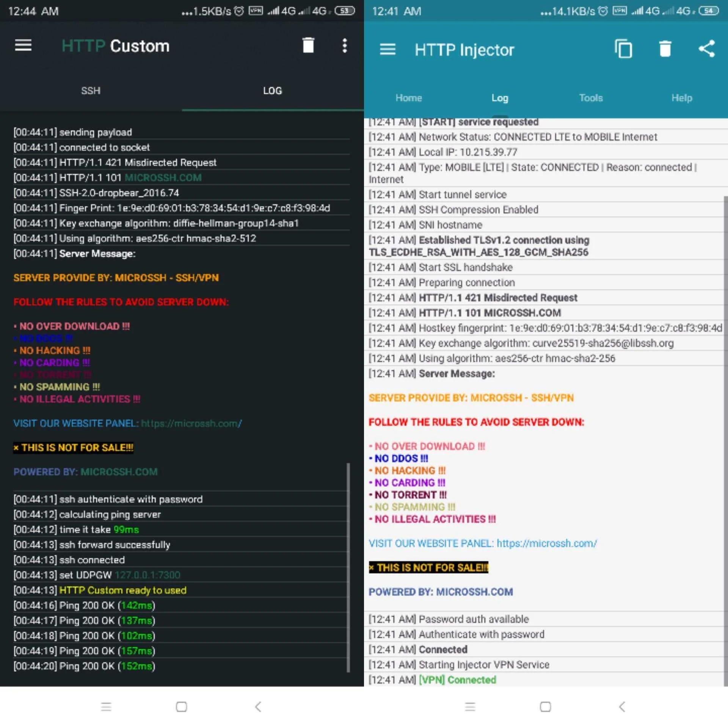The height and width of the screenshot is (728, 728).
Task: Tap the UDPGW address 127.0.0.1:7300
Action: click(x=147, y=575)
